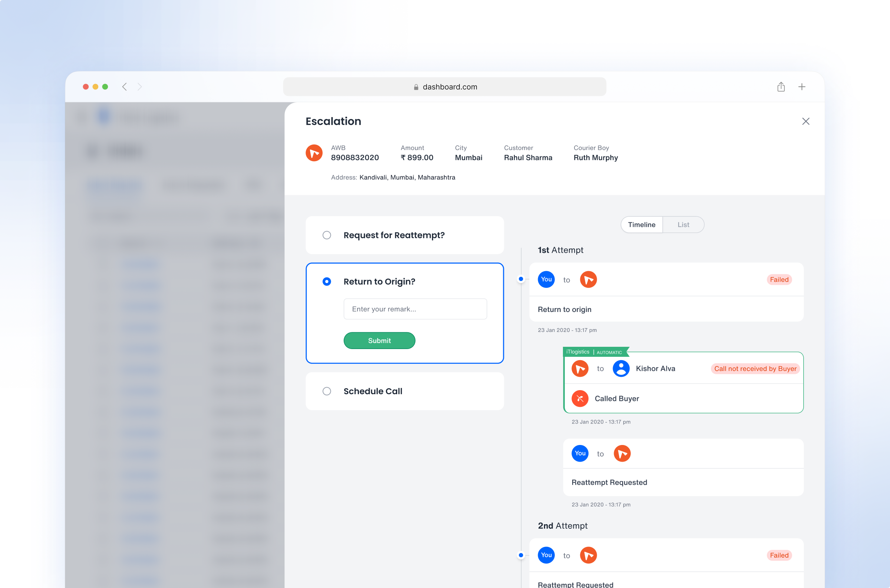Select the You badge in 2nd Attempt entry
The image size is (890, 588).
pyautogui.click(x=546, y=555)
